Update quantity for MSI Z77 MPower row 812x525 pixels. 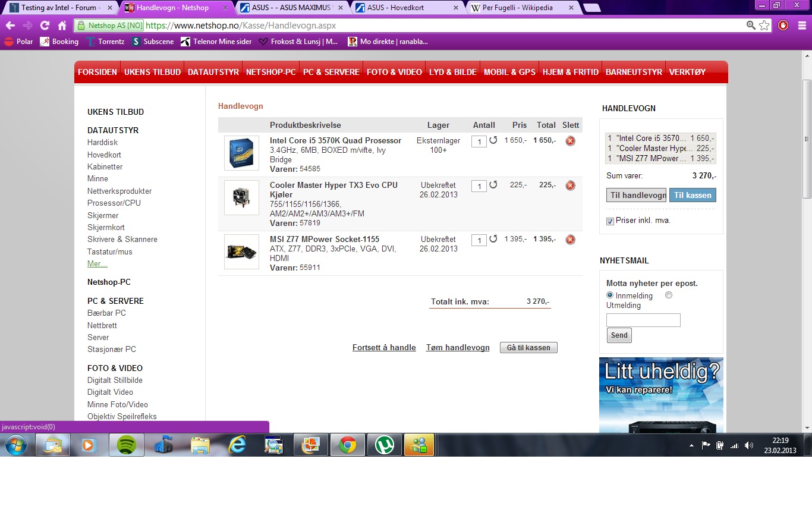(493, 239)
